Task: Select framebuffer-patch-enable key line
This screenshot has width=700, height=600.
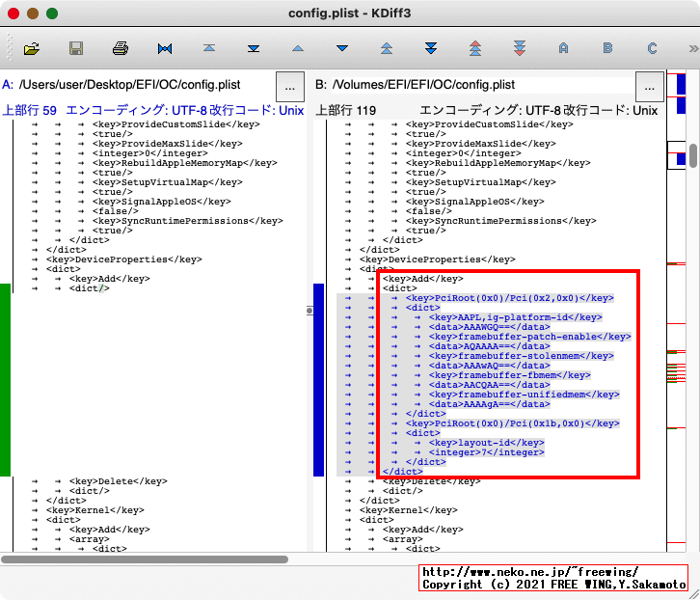Action: [x=530, y=337]
